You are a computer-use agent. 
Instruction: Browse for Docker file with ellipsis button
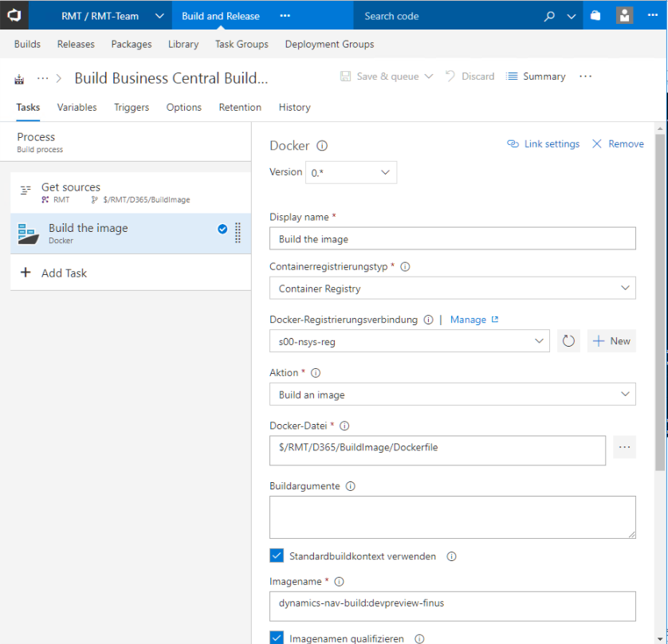point(624,447)
